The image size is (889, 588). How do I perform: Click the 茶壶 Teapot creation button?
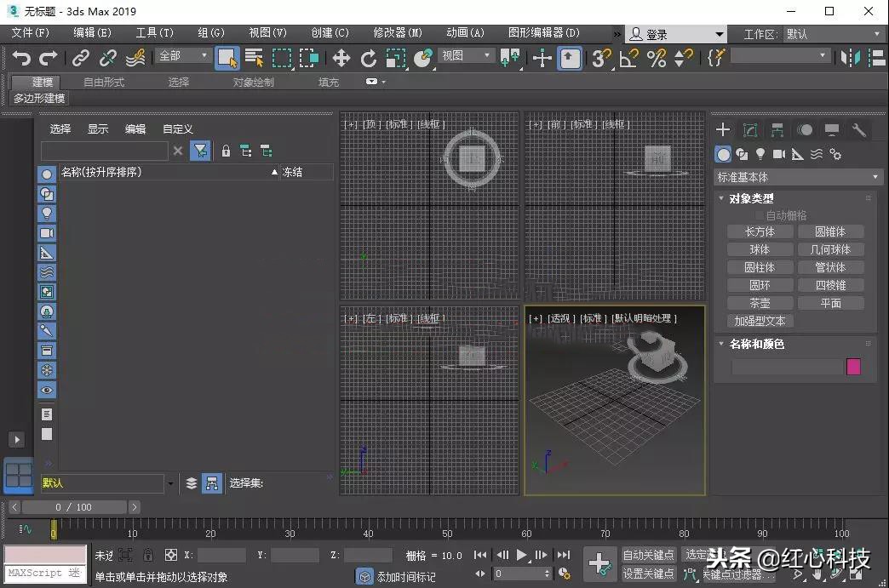tap(760, 303)
